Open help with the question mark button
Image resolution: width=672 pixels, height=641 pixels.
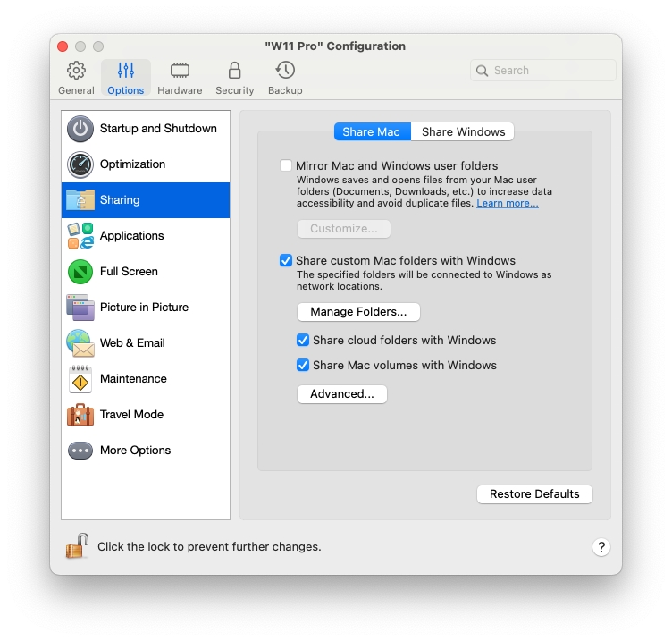[x=601, y=547]
